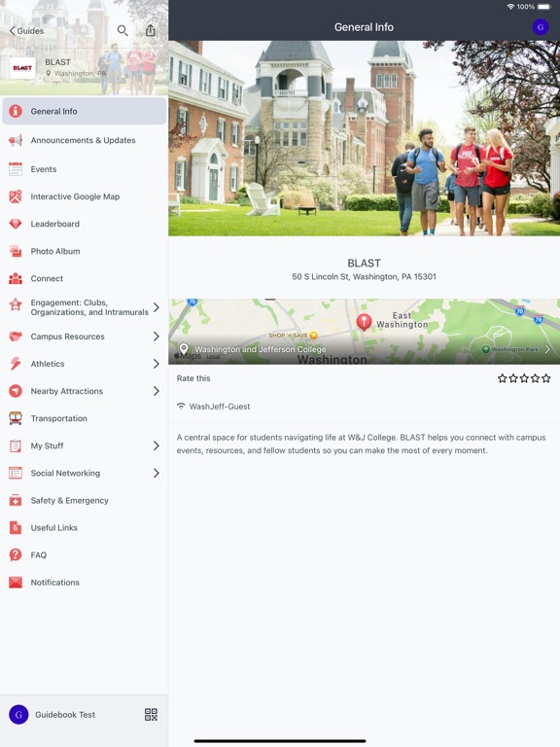Click the My Stuff clipboard icon
The image size is (560, 747).
16,445
